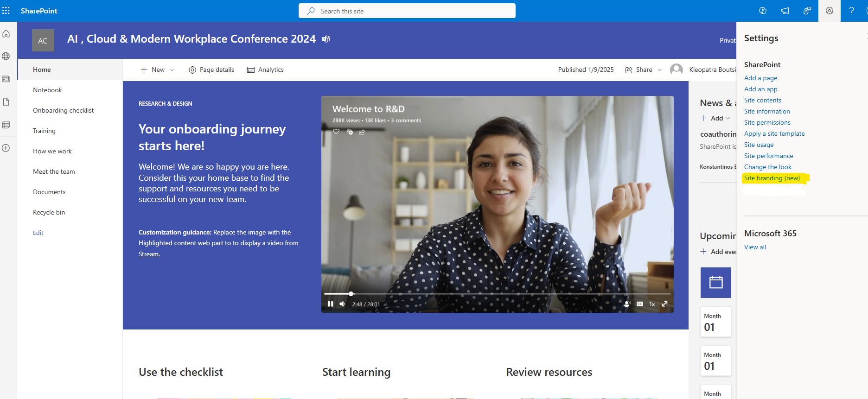Open the app launcher waffle icon
Screen dimensions: 868x399
pos(6,11)
